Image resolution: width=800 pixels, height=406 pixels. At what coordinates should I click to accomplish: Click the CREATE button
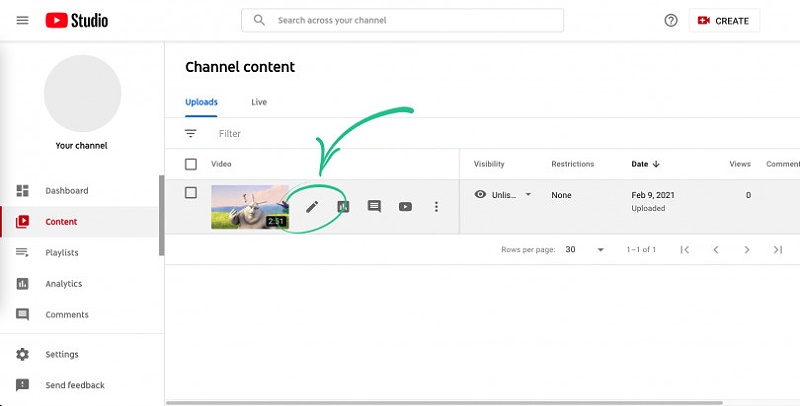pos(724,20)
